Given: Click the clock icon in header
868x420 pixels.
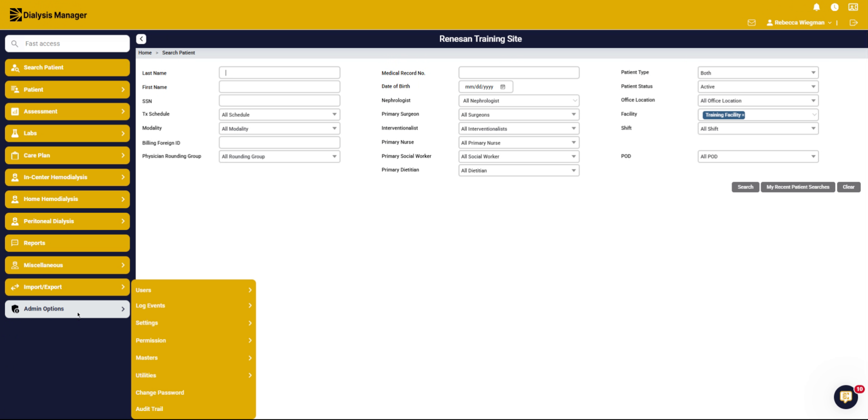Looking at the screenshot, I should coord(834,7).
